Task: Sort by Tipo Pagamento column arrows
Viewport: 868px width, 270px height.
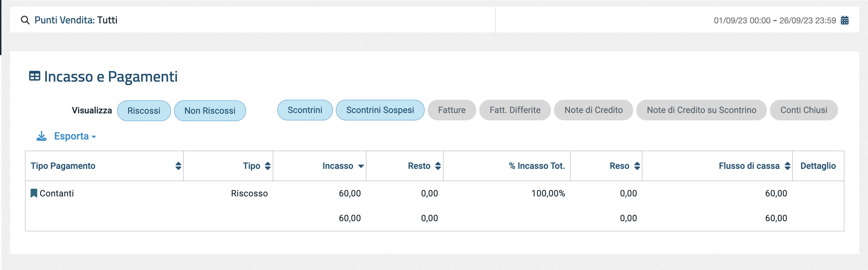Action: pyautogui.click(x=178, y=166)
